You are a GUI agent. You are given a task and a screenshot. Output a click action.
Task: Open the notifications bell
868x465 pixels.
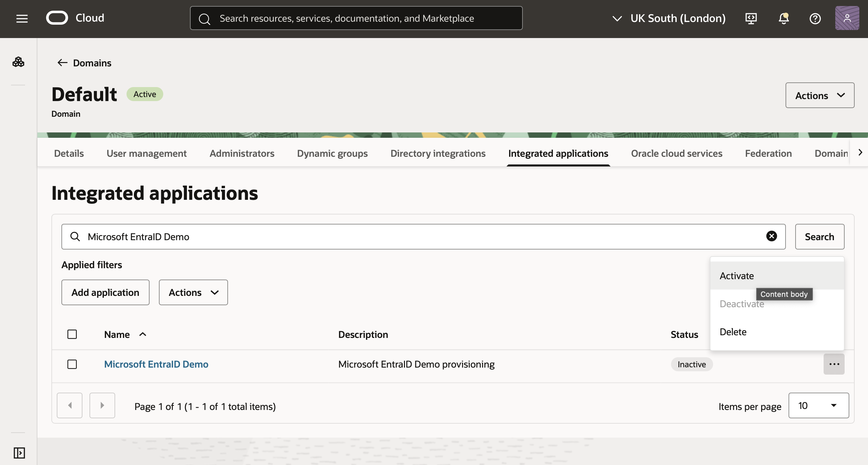[783, 19]
